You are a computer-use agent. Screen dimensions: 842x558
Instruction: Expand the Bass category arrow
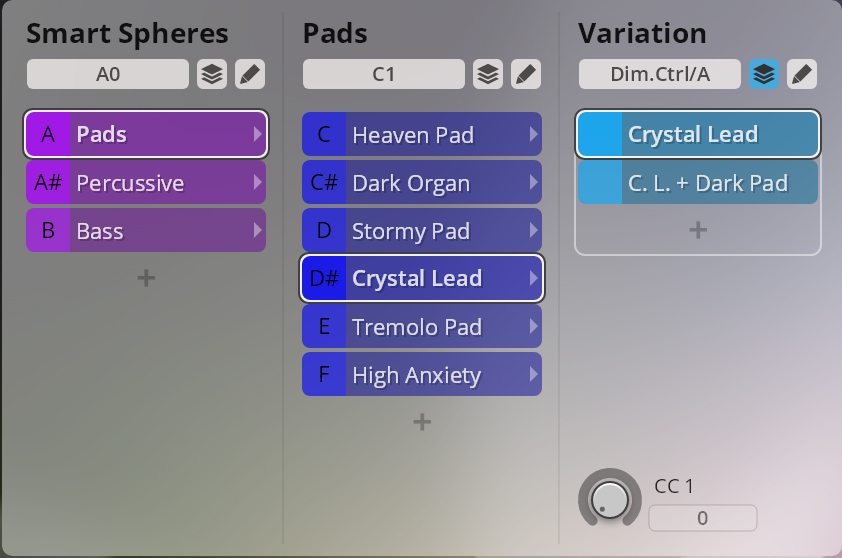258,230
